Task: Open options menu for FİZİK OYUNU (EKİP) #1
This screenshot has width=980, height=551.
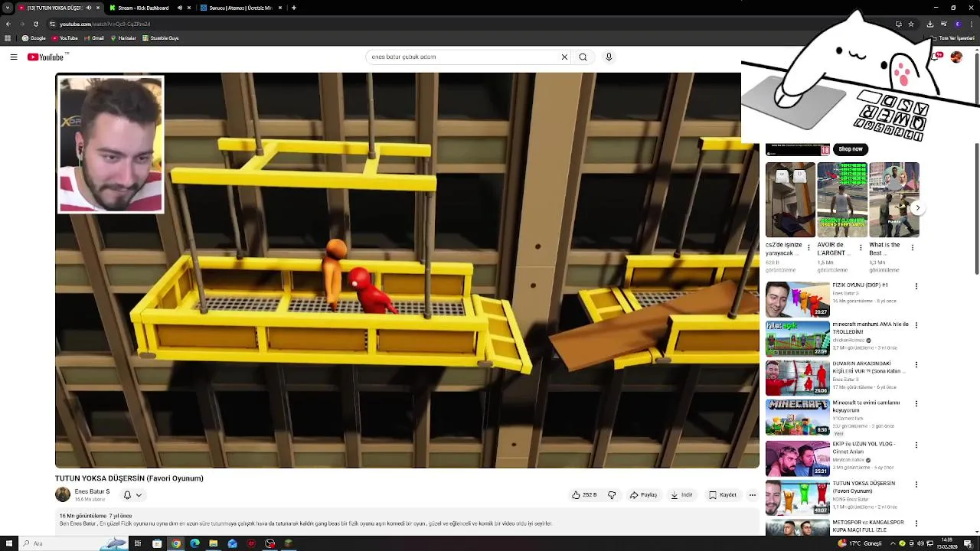Action: pos(916,286)
